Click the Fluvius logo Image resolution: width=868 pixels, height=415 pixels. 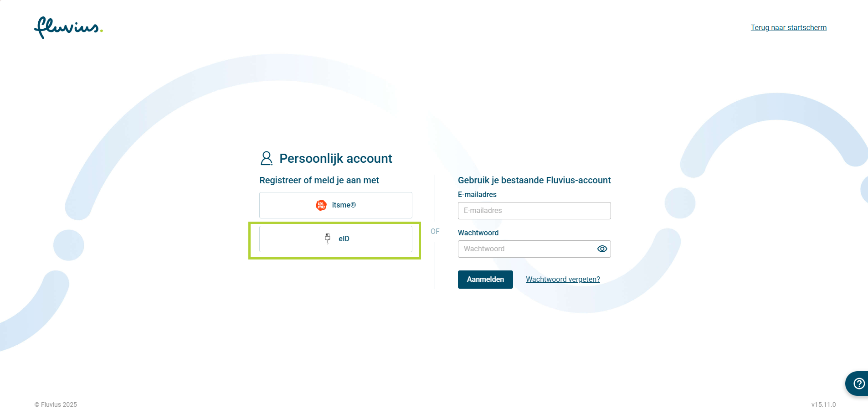click(x=68, y=27)
